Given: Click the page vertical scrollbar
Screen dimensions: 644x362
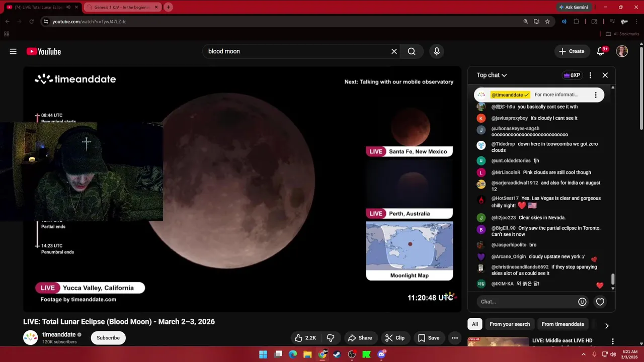Looking at the screenshot, I should click(641, 88).
